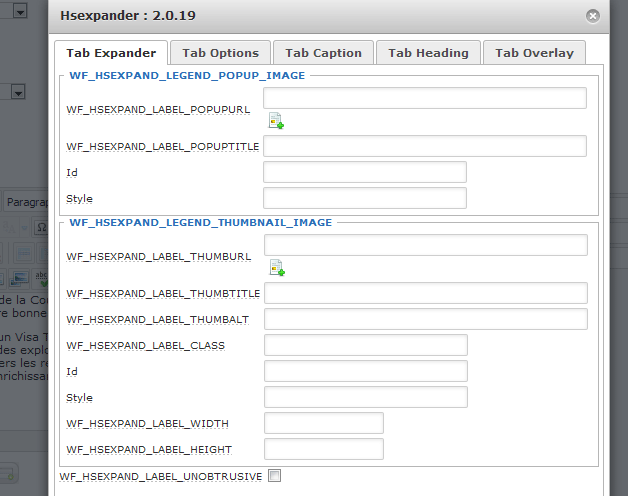Close the Hsexpander dialog
The height and width of the screenshot is (496, 628).
[593, 16]
